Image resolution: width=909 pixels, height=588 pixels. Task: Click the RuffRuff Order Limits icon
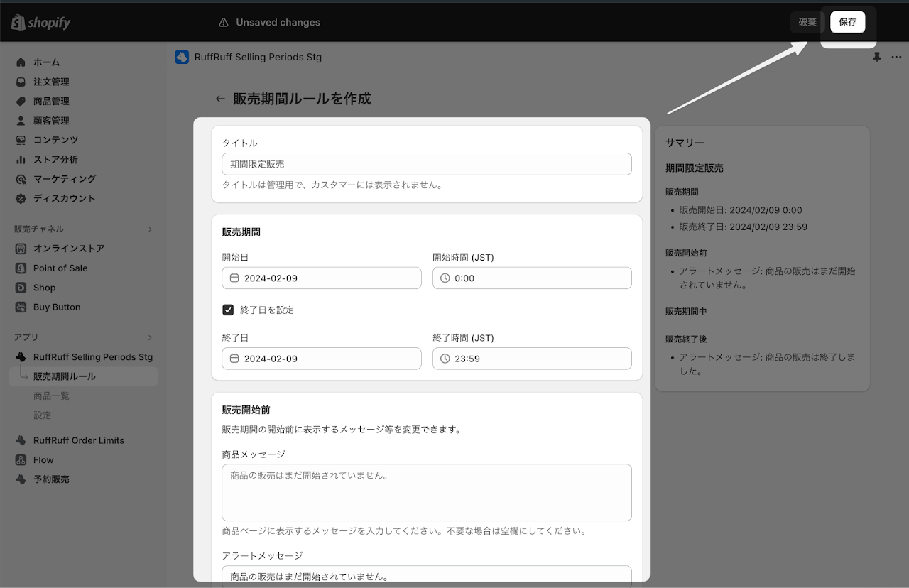click(21, 440)
